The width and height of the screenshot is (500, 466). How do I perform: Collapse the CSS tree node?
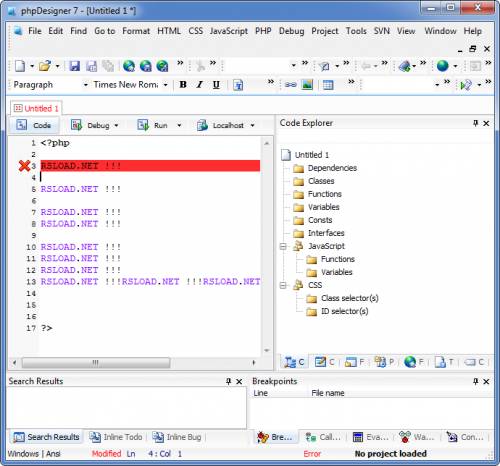(x=283, y=285)
